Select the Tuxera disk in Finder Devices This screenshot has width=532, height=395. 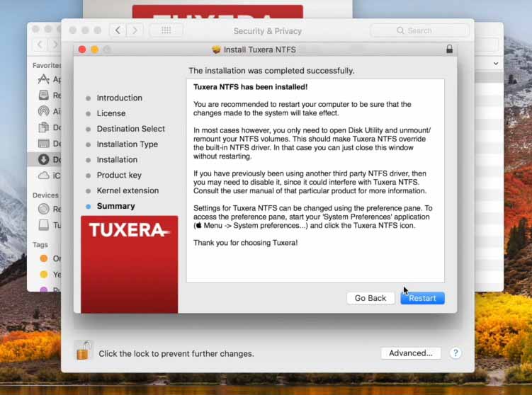(49, 225)
